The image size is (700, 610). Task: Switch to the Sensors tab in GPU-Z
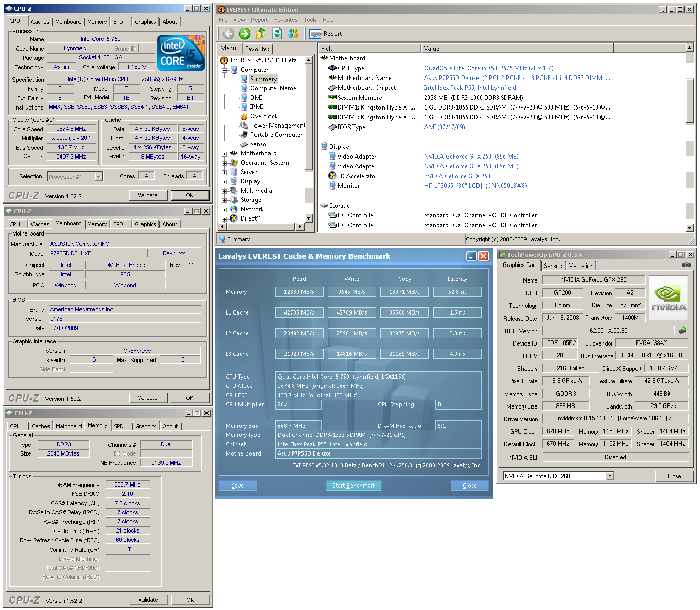coord(553,266)
